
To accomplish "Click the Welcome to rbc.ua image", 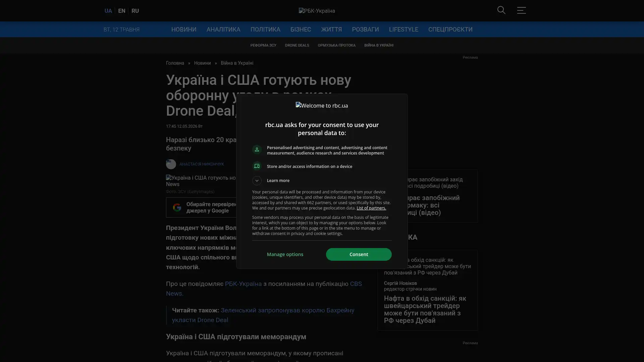I will click(x=322, y=106).
